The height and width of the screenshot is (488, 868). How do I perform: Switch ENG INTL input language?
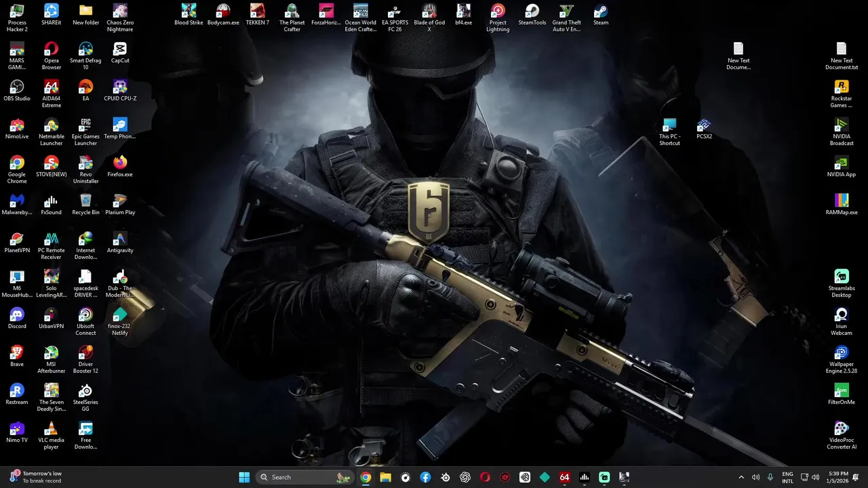click(x=787, y=477)
